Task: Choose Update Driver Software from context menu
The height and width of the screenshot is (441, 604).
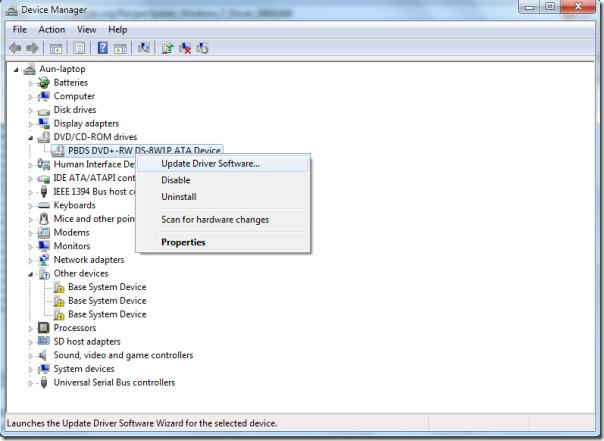Action: (x=210, y=164)
